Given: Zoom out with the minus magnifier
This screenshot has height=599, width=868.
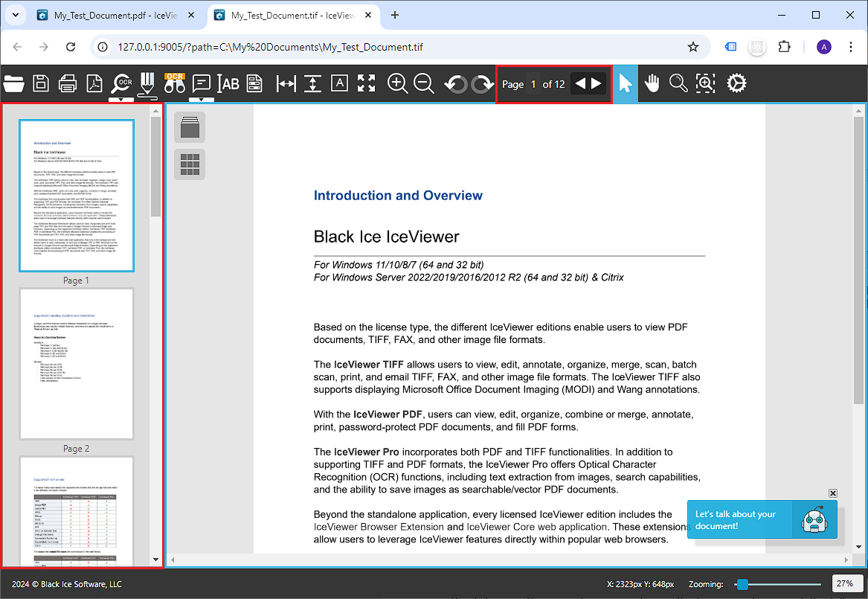Looking at the screenshot, I should (x=424, y=83).
